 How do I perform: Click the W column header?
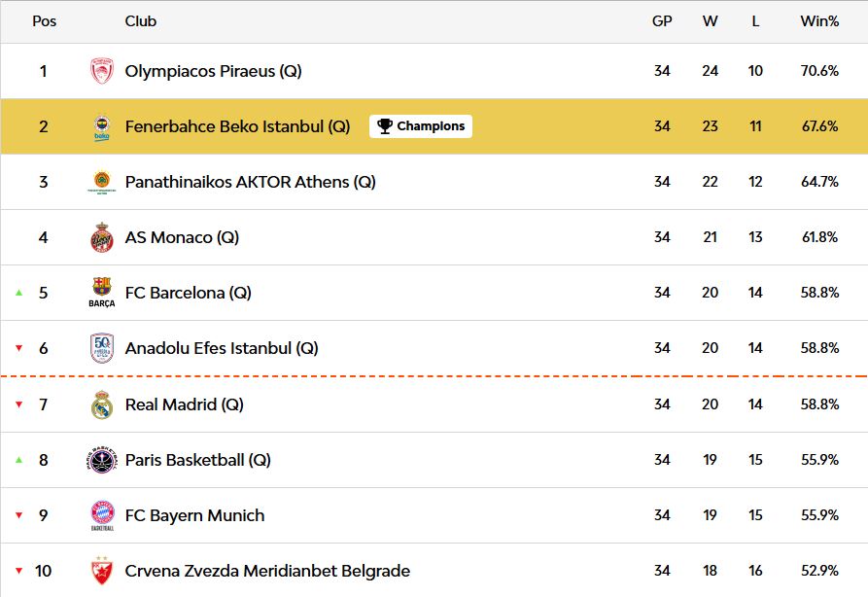711,21
